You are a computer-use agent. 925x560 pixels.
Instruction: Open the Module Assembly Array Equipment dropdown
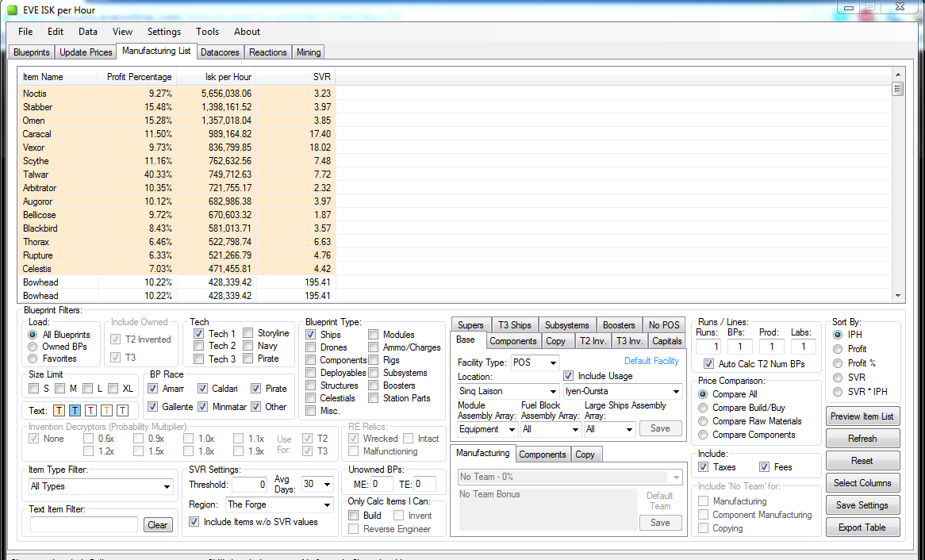tap(487, 430)
